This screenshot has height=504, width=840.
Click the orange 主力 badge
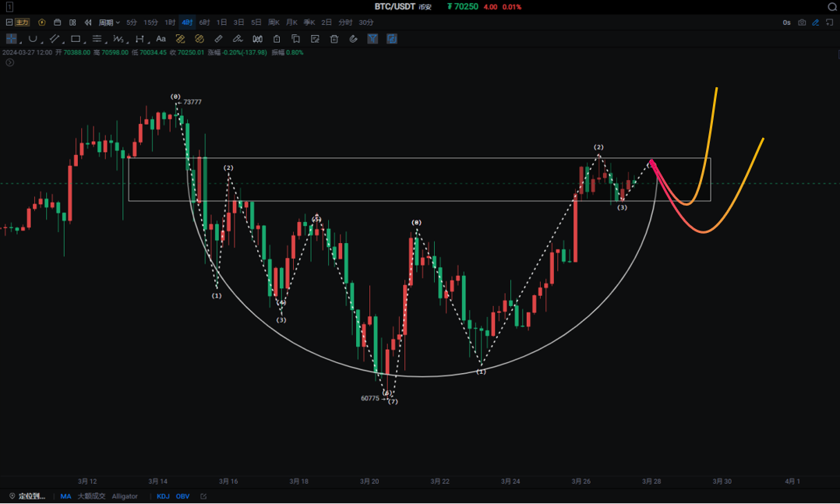(x=22, y=23)
